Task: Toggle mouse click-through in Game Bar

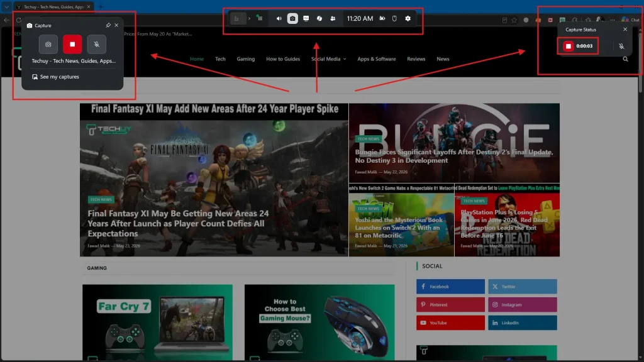Action: (x=394, y=18)
